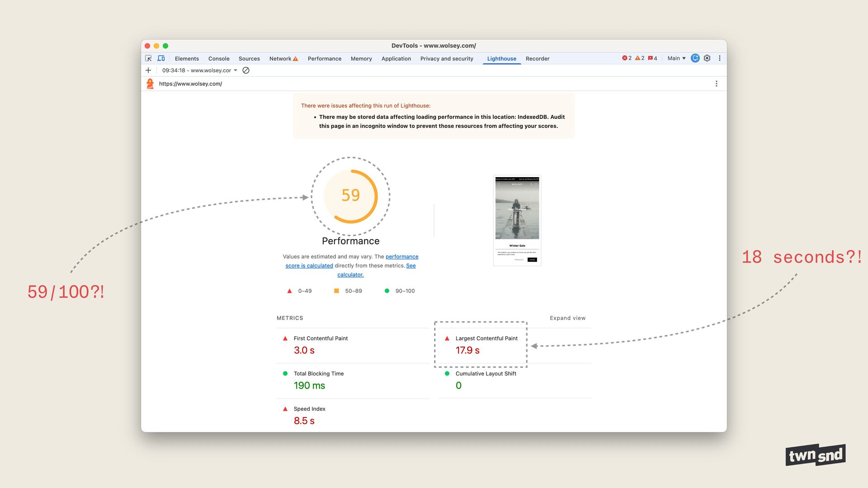Open the Recorder tab
Viewport: 868px width, 488px height.
coord(537,59)
